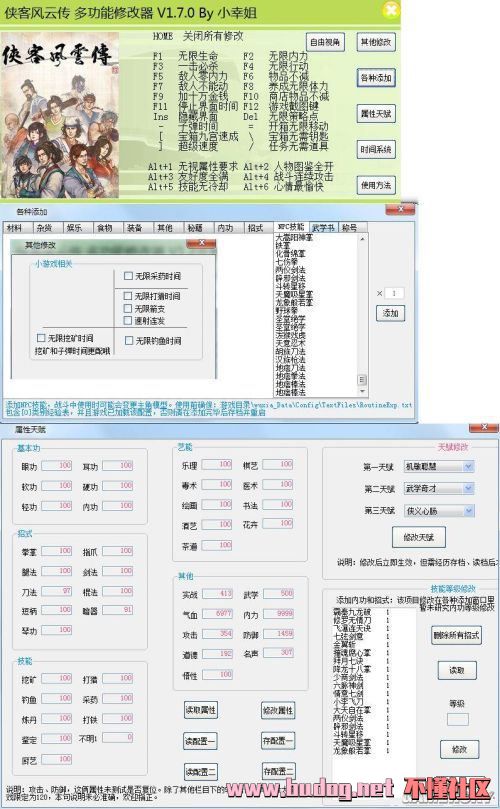Select 斗转星移 in the NPC skill list
500x809 pixels.
(x=291, y=286)
